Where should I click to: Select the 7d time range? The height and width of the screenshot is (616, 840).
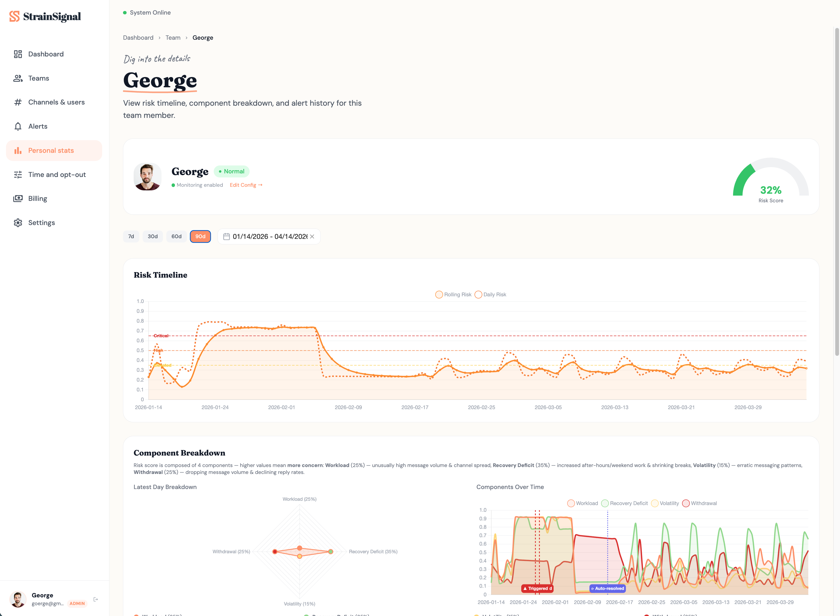[131, 236]
